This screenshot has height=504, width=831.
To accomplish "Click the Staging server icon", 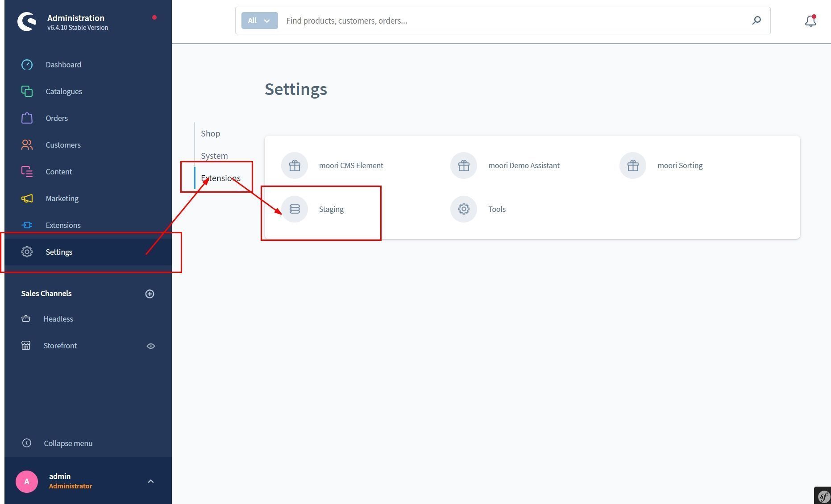I will point(295,209).
